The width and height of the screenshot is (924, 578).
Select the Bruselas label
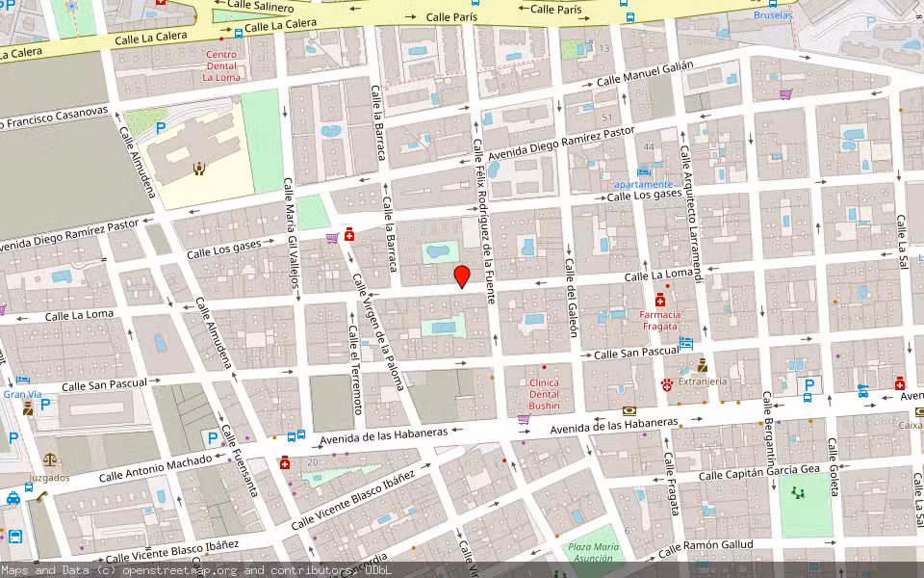[x=773, y=14]
